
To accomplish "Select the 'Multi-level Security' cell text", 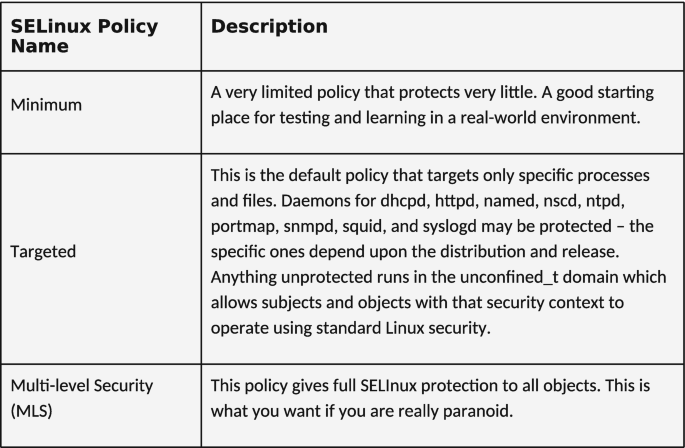I will (x=82, y=385).
